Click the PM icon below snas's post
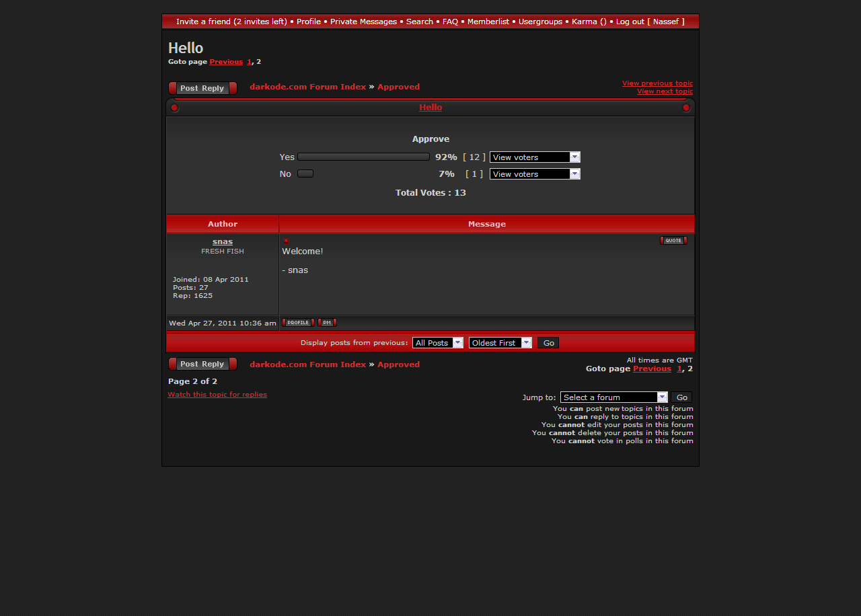The image size is (861, 616). point(327,323)
